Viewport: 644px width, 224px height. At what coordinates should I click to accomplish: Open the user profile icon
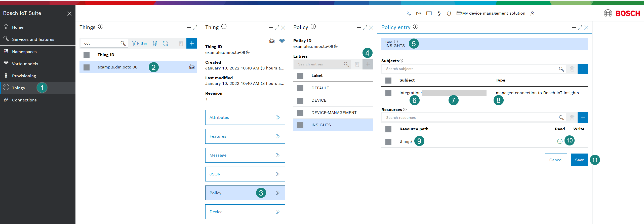(x=532, y=14)
